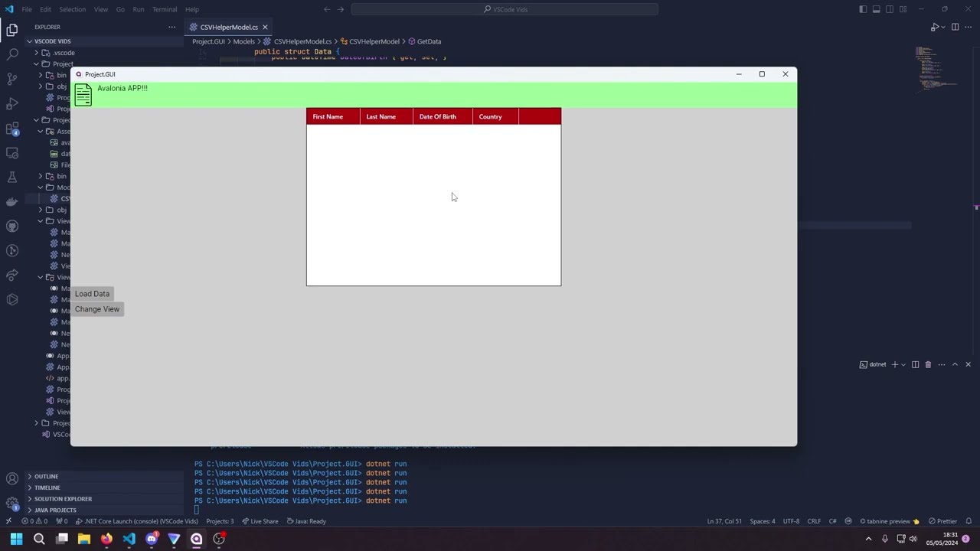Click the Models breadcrumb
Viewport: 980px width, 551px height.
coord(243,41)
